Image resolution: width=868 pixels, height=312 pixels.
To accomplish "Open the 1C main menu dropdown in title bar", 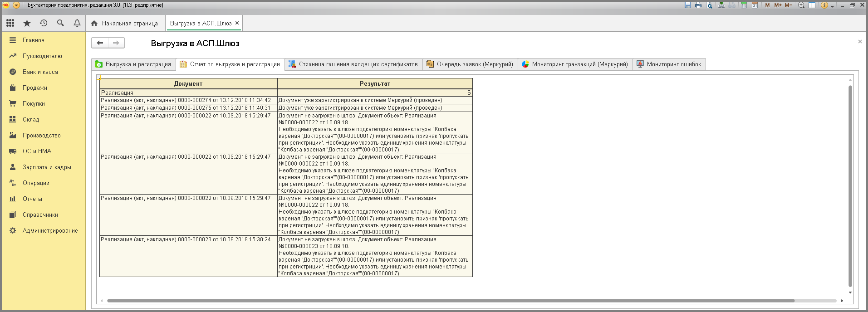I will 16,5.
